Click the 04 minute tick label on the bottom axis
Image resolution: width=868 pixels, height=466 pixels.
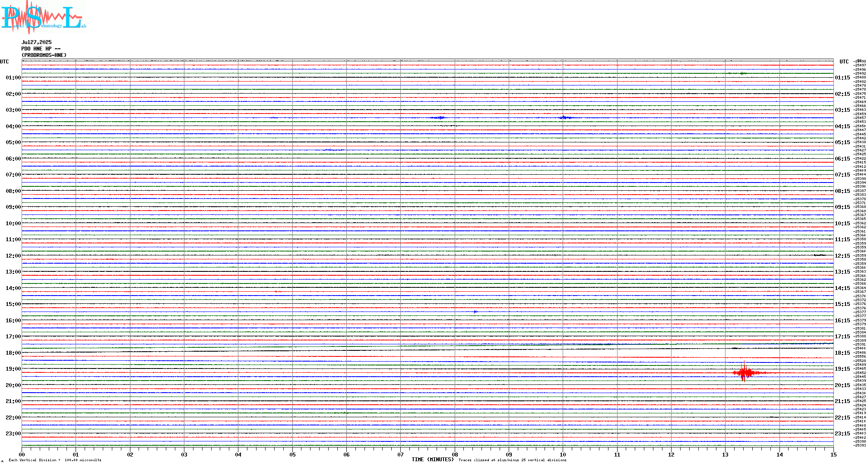[x=238, y=454]
